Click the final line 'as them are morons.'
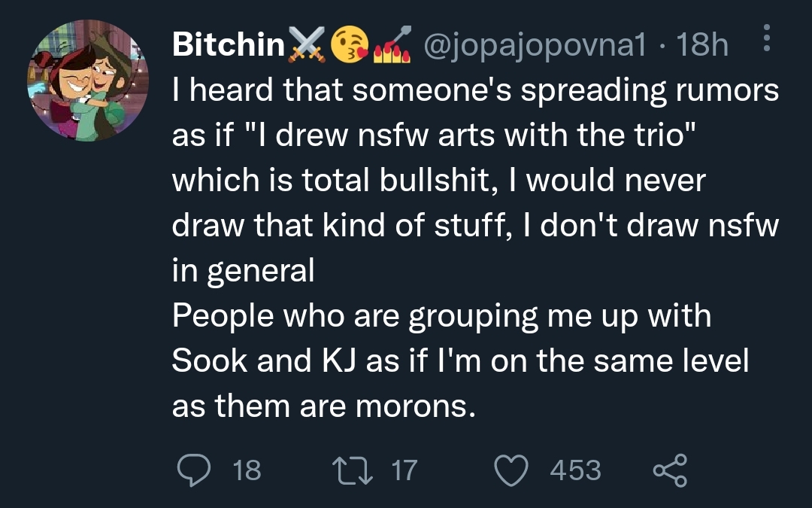Image resolution: width=812 pixels, height=508 pixels. tap(323, 406)
